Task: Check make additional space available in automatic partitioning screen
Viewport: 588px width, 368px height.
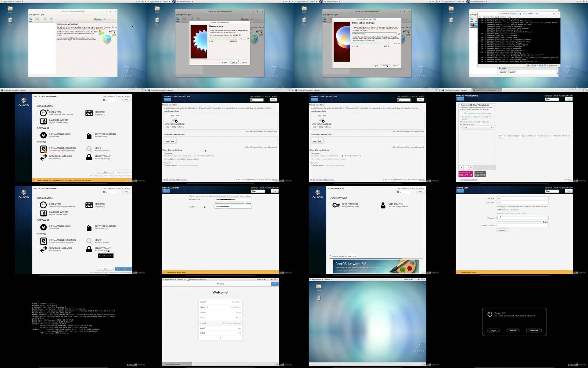Action: 165,159
